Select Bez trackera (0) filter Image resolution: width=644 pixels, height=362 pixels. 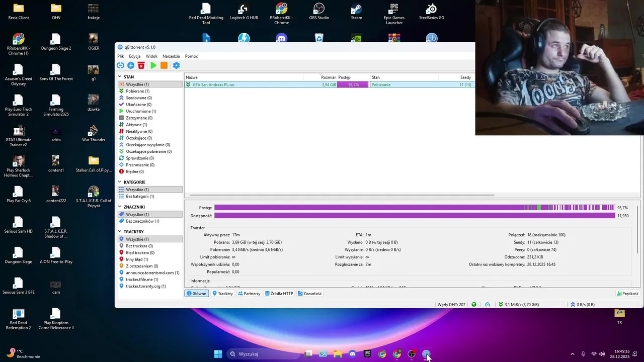150,246
